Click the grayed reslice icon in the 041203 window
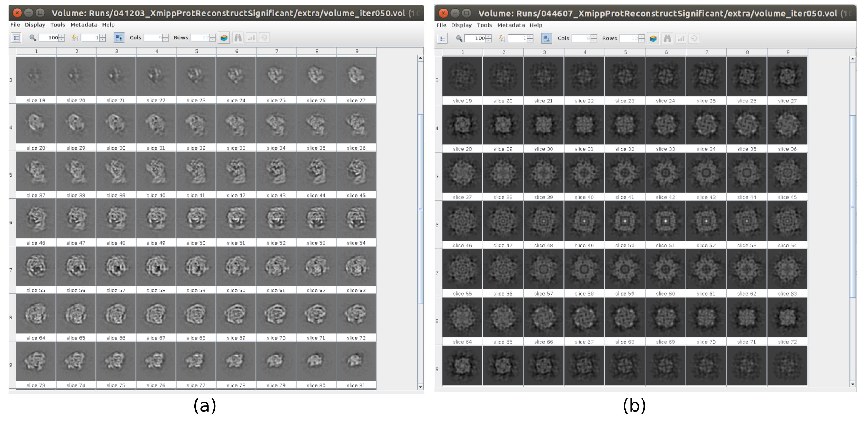The height and width of the screenshot is (424, 868). 265,38
